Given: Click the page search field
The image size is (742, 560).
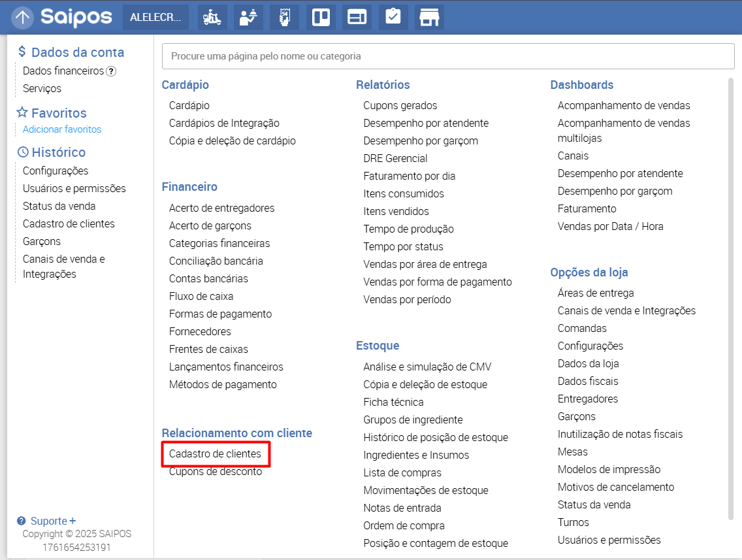Looking at the screenshot, I should coord(447,56).
